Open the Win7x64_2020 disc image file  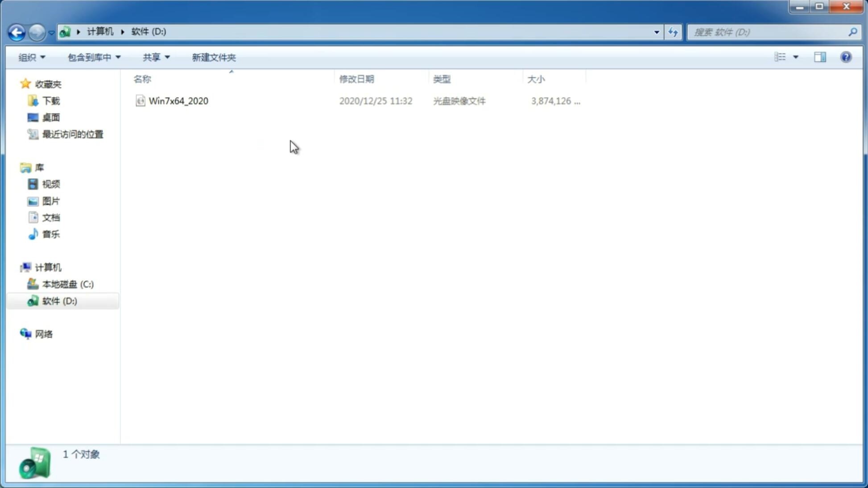click(178, 101)
